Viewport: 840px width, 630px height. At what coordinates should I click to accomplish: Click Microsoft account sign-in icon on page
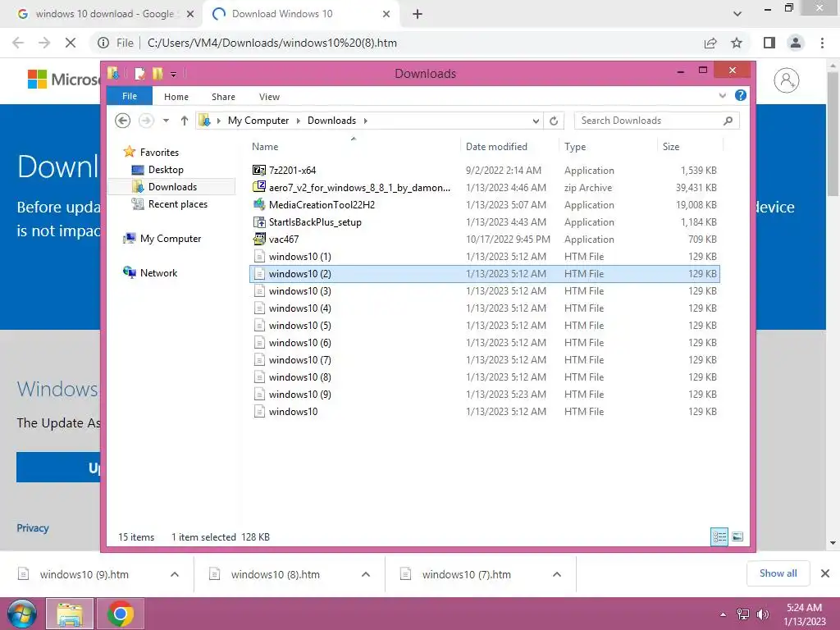click(x=787, y=80)
